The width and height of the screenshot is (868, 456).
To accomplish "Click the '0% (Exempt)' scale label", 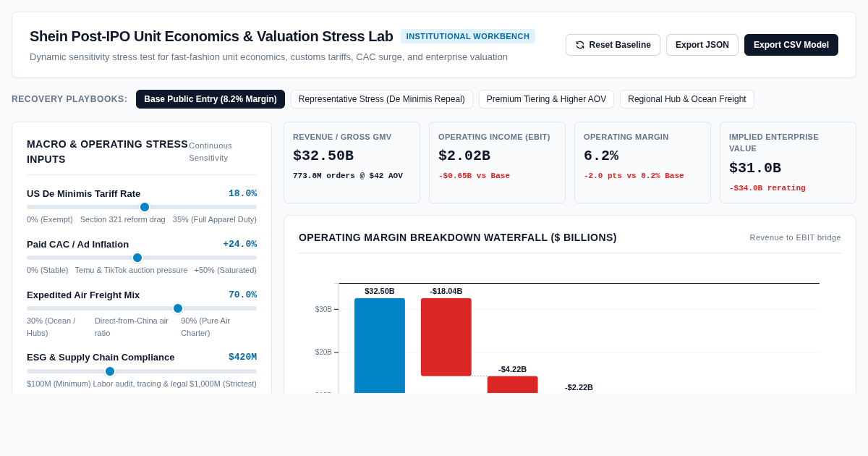I will coord(50,219).
